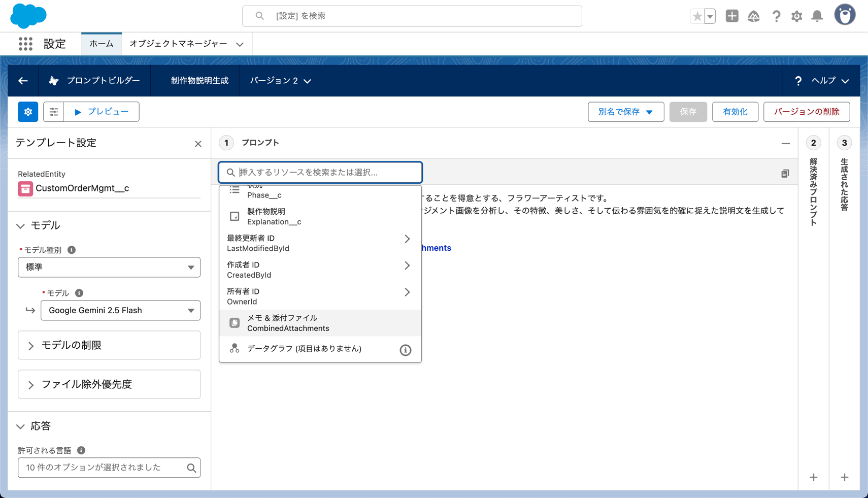Open the モデル種別 dropdown showing 標準
The image size is (868, 498).
pyautogui.click(x=109, y=267)
